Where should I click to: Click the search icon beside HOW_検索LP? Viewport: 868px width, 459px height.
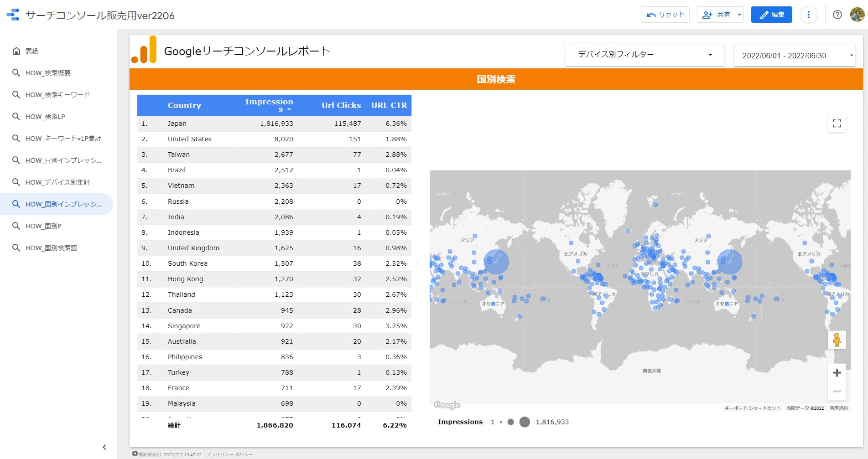(x=16, y=117)
